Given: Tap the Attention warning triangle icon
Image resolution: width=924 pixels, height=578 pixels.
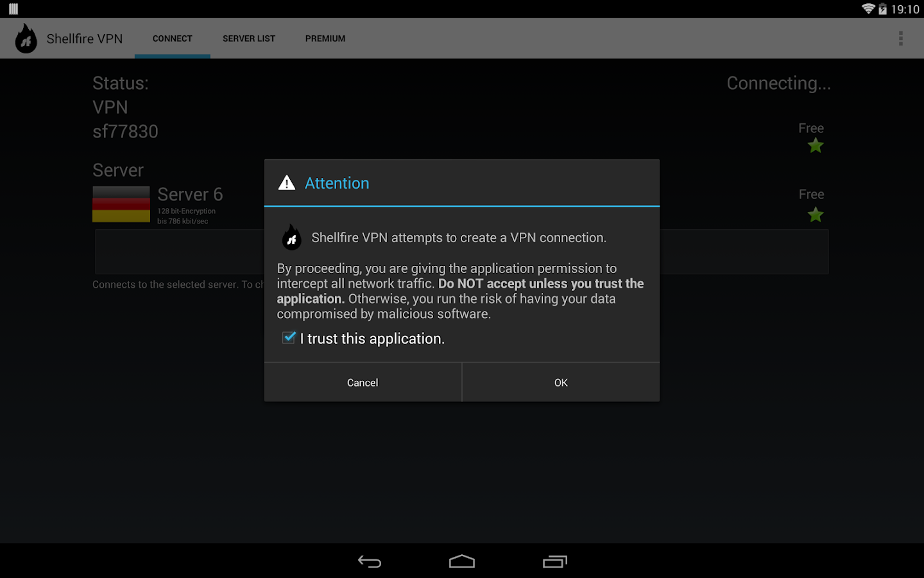Looking at the screenshot, I should coord(287,183).
